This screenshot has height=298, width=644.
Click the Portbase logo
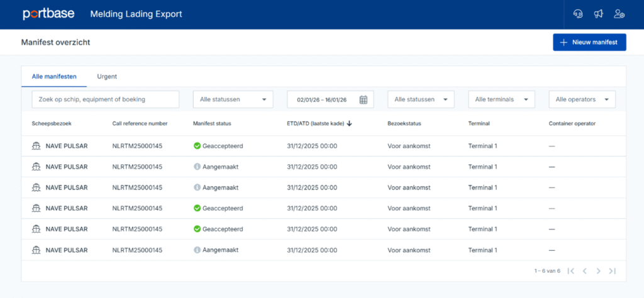[x=47, y=14]
